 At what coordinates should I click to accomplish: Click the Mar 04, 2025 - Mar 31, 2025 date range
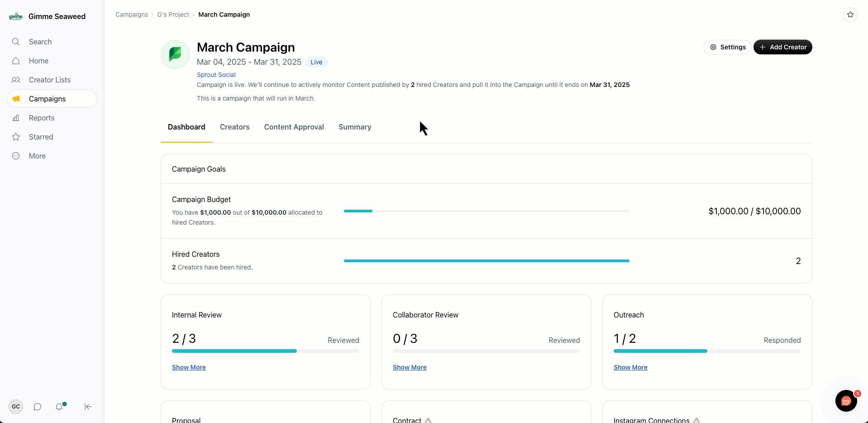(249, 62)
